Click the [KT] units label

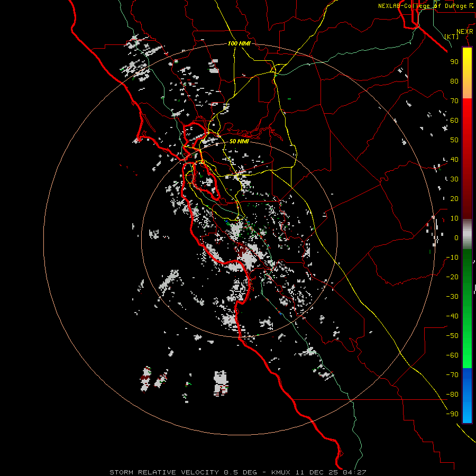[x=452, y=36]
